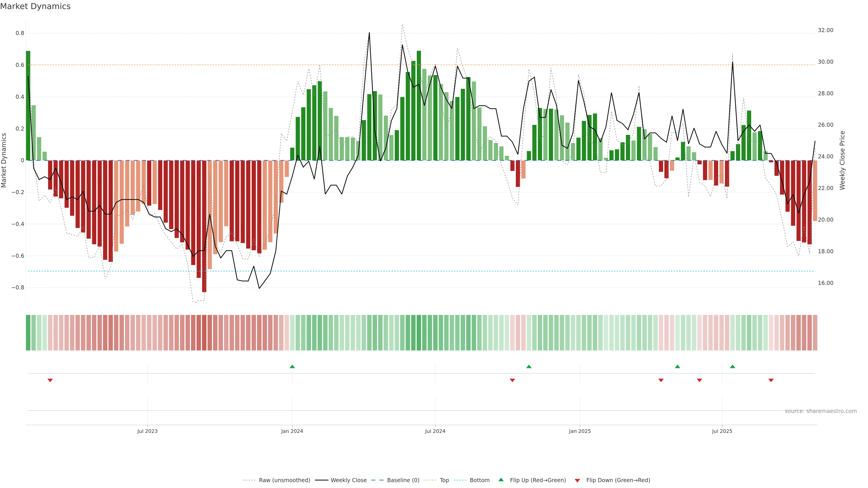Screen dimensions: 868x488
Task: Click the 32.00 price axis tick label
Action: coord(825,30)
